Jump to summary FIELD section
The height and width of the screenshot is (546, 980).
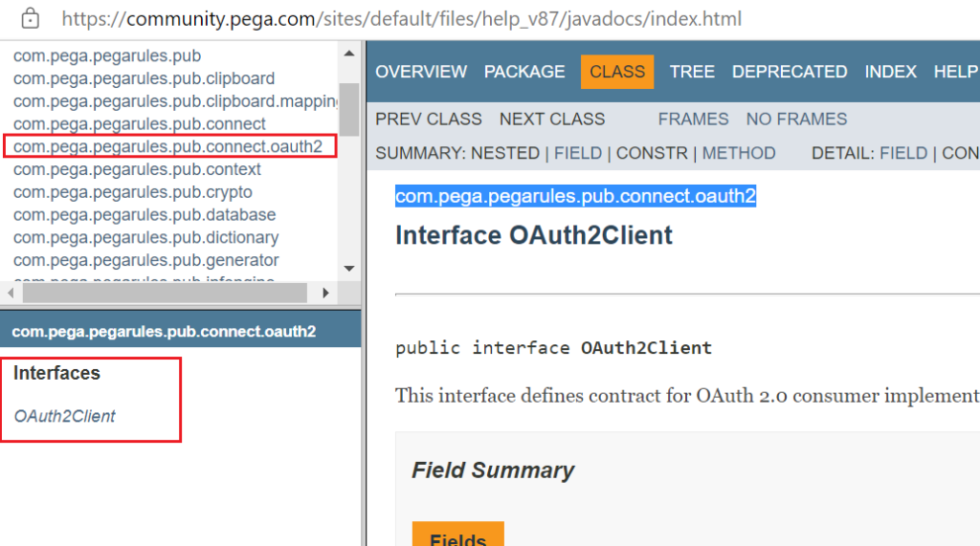pyautogui.click(x=577, y=153)
